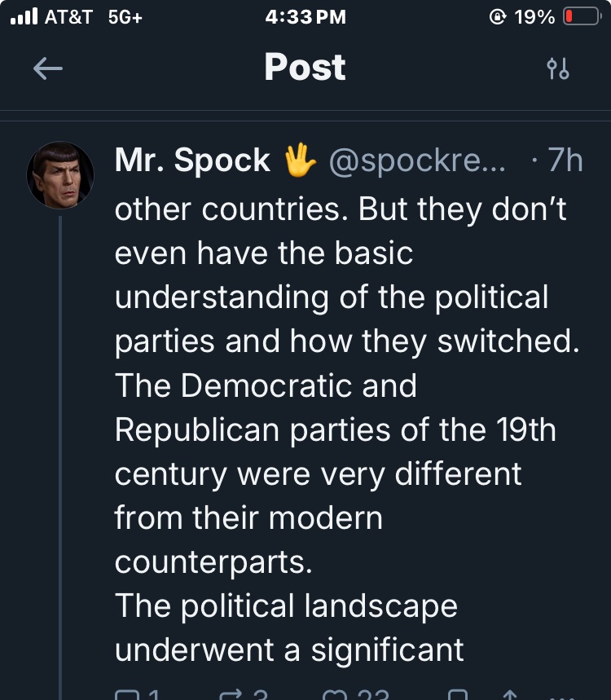Image resolution: width=611 pixels, height=700 pixels.
Task: Like the Mr. Spock post
Action: click(336, 695)
